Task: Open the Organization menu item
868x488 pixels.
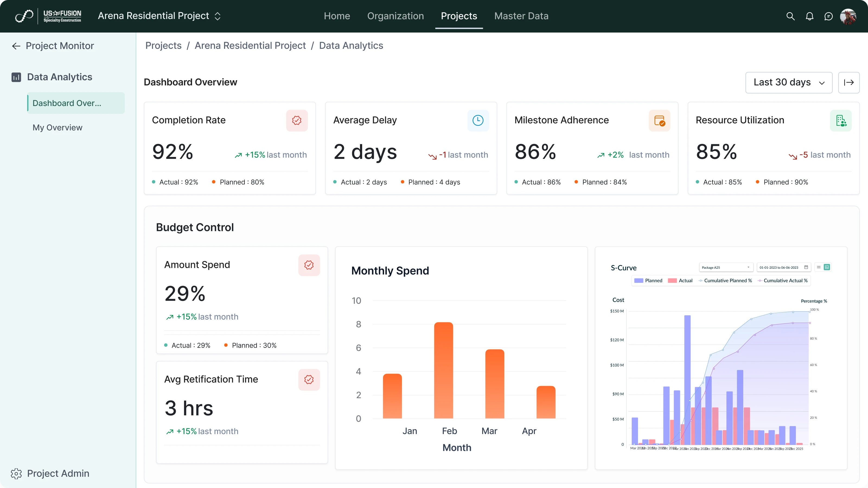Action: (x=395, y=16)
